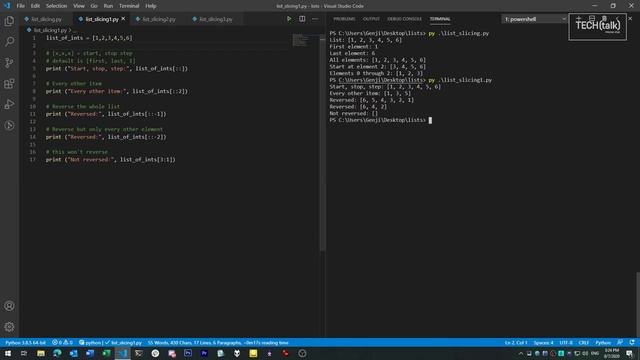Viewport: 640px width, 360px height.
Task: Switch to list_slicing3.py editor tab
Action: pos(216,19)
